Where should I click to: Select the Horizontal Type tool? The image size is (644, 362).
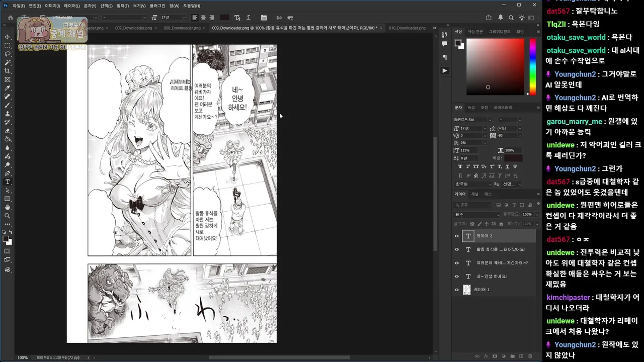tap(8, 182)
